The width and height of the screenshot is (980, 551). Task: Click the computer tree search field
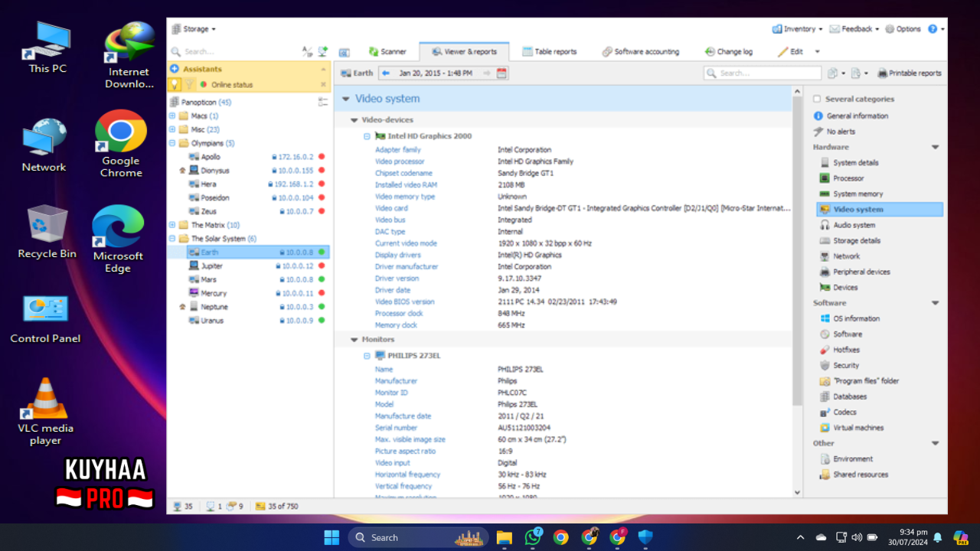234,51
